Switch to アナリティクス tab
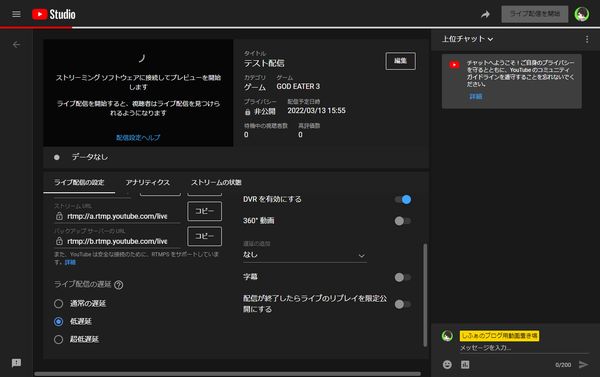The image size is (600, 377). click(148, 183)
